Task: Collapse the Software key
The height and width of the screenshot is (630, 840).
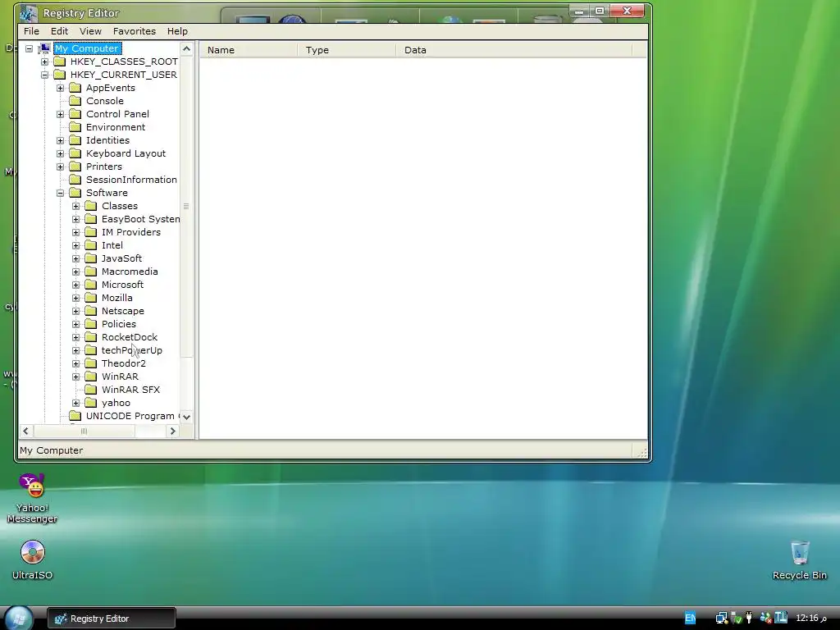Action: click(61, 193)
